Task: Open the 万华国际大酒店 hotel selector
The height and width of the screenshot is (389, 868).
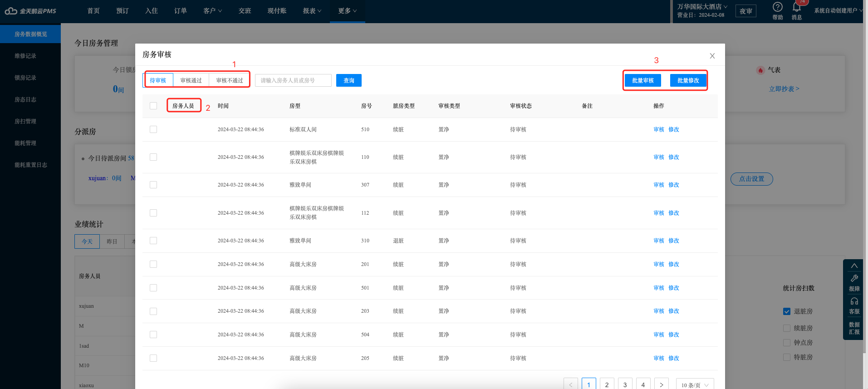Action: click(702, 7)
